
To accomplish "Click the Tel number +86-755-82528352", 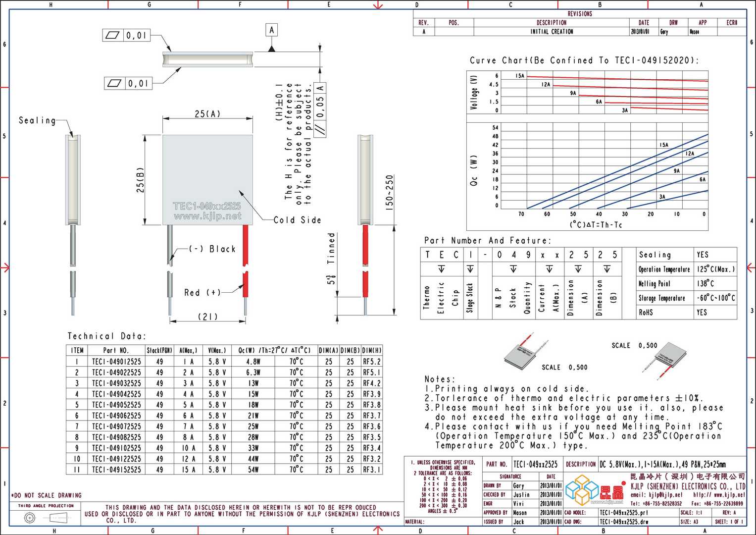I will pyautogui.click(x=656, y=503).
